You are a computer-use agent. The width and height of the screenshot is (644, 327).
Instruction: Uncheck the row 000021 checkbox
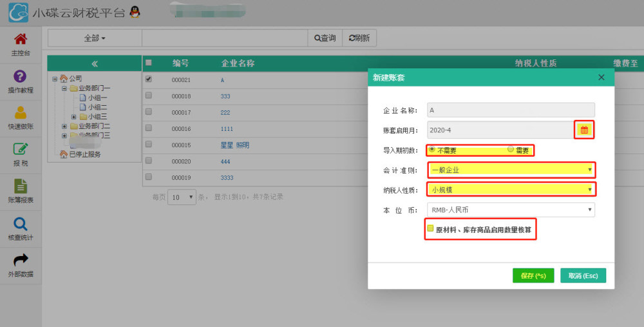pyautogui.click(x=149, y=79)
